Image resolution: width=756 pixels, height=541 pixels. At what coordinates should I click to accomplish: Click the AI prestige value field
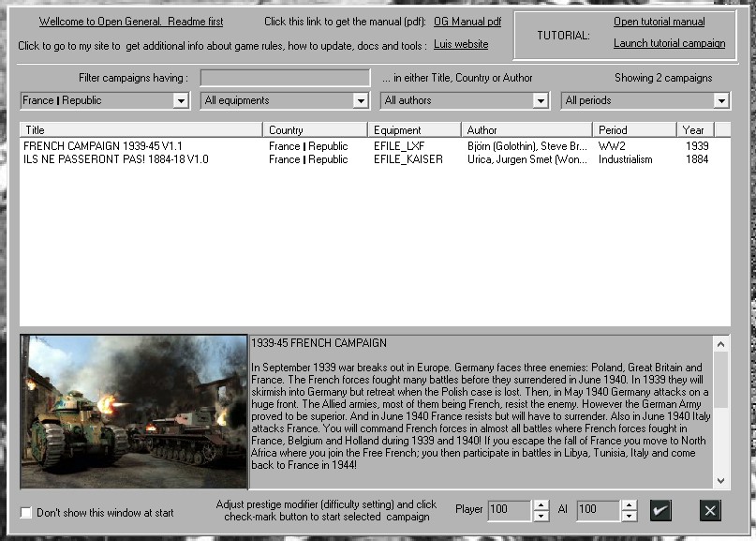tap(598, 510)
